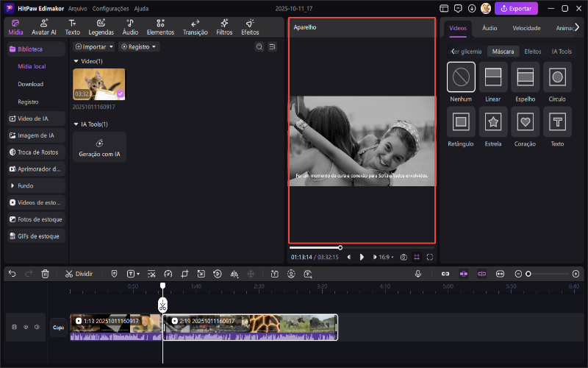The image size is (588, 368).
Task: Open the Registro dropdown button
Action: [x=139, y=46]
